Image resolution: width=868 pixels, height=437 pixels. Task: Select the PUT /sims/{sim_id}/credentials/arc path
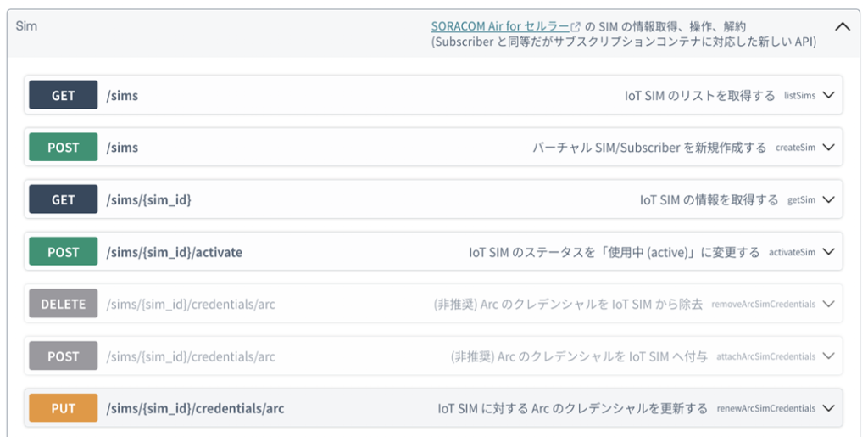pos(195,408)
